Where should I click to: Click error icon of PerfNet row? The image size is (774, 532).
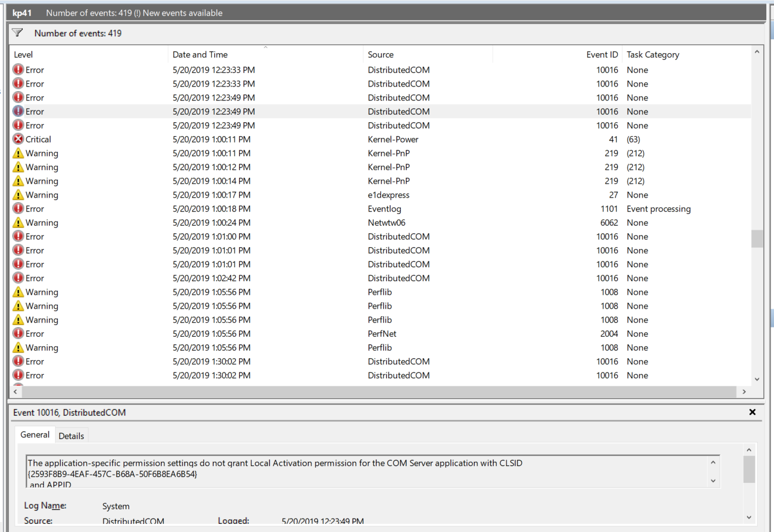click(x=18, y=334)
